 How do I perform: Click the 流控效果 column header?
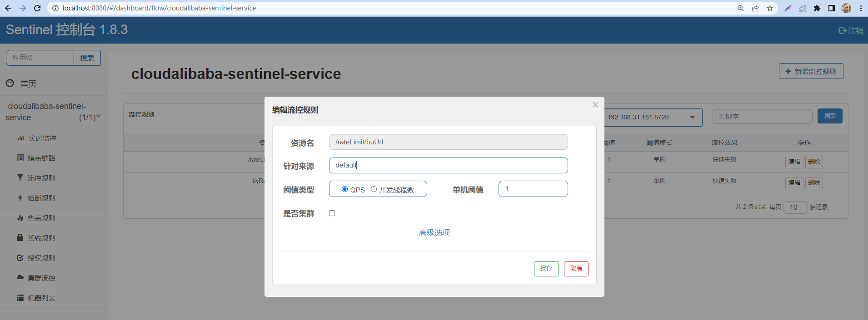click(724, 143)
